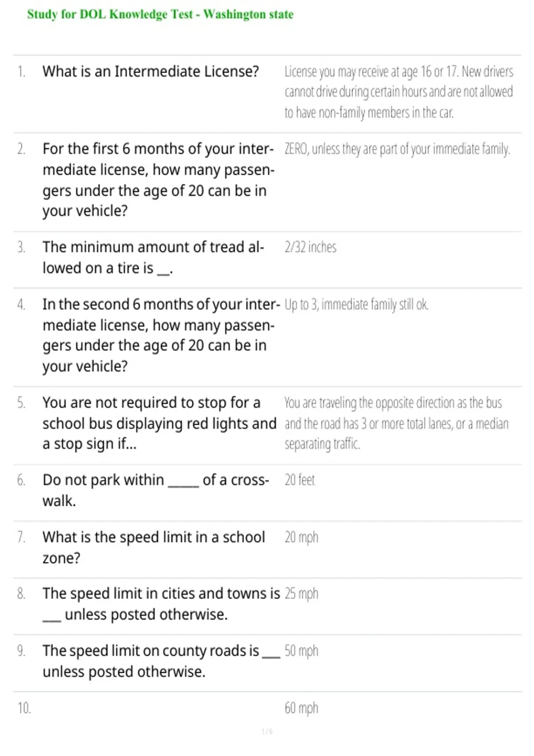Click the answer '20 feet'
This screenshot has height=756, width=534.
299,480
